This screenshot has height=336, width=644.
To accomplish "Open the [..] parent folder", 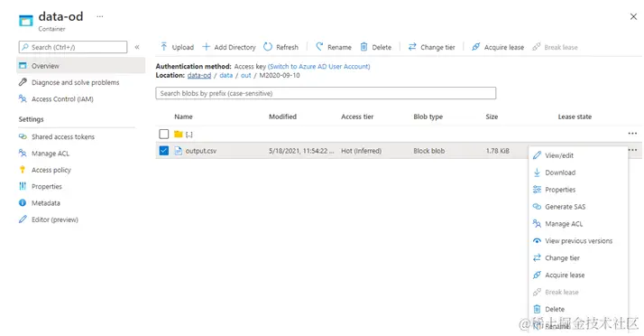I will pos(189,135).
